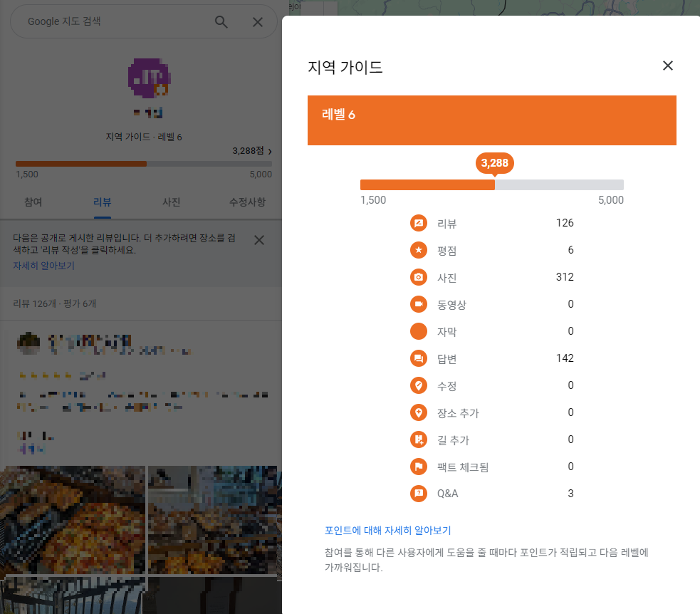The height and width of the screenshot is (614, 700).
Task: Switch to the 참여 tab
Action: [33, 202]
